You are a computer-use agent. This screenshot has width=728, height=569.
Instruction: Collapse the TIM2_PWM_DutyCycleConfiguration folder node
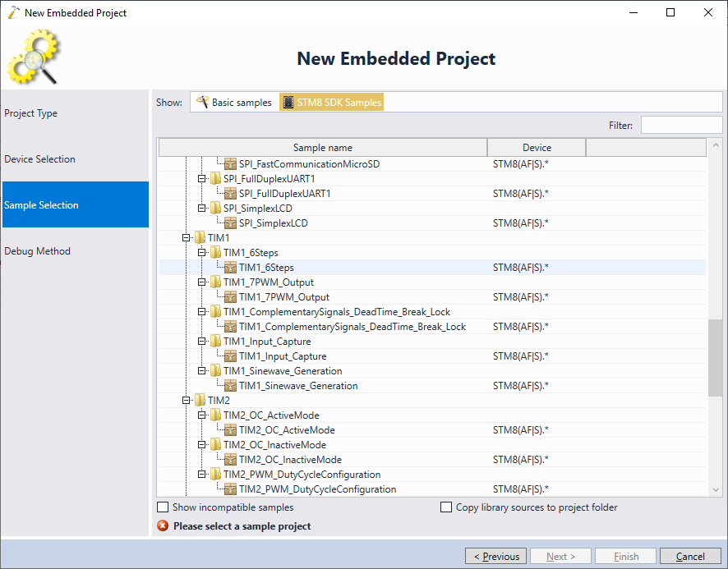click(201, 475)
